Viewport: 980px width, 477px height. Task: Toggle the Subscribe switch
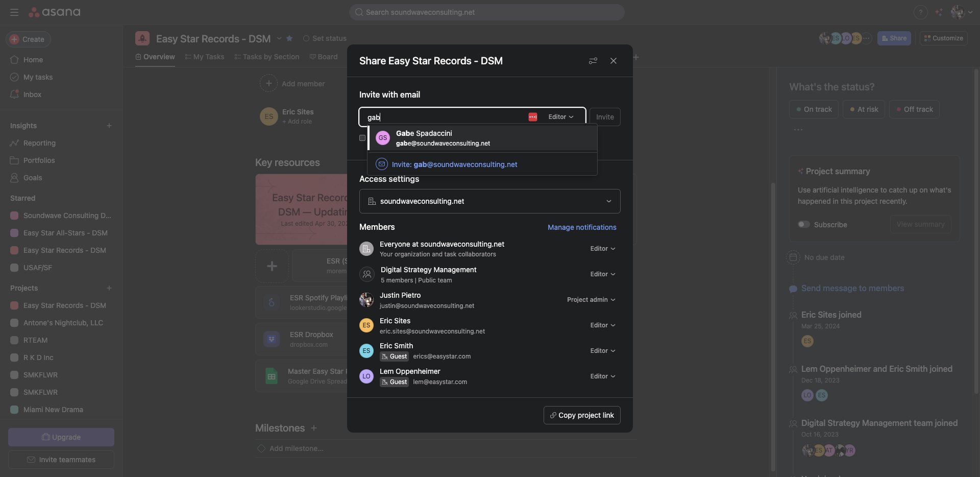tap(804, 224)
